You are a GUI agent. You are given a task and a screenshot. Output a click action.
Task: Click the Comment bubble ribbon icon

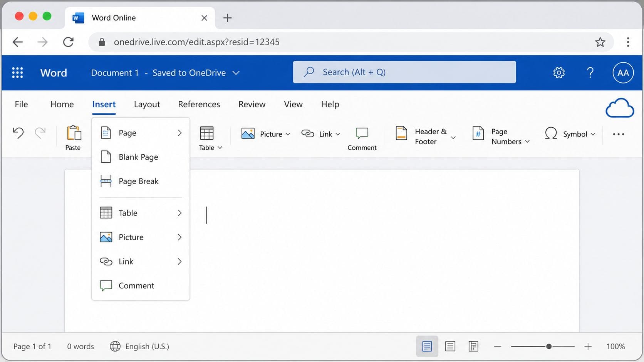(x=362, y=133)
